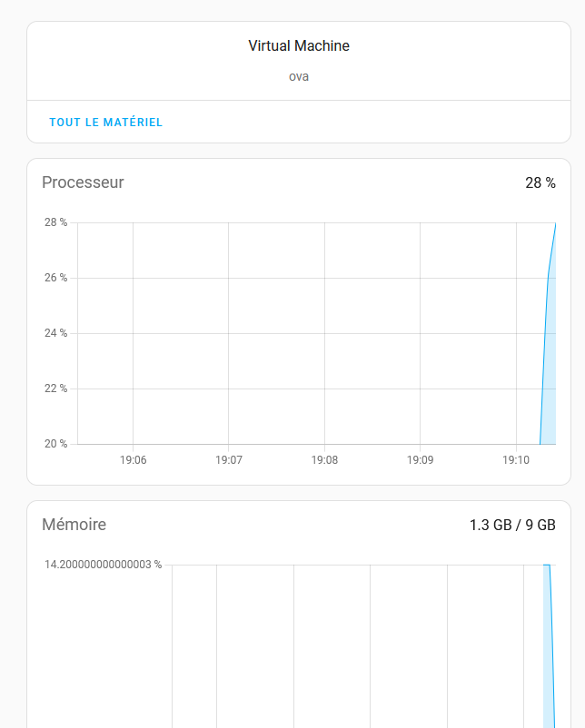Viewport: 585px width, 728px height.
Task: Select the 24 % y-axis label
Action: (x=55, y=333)
